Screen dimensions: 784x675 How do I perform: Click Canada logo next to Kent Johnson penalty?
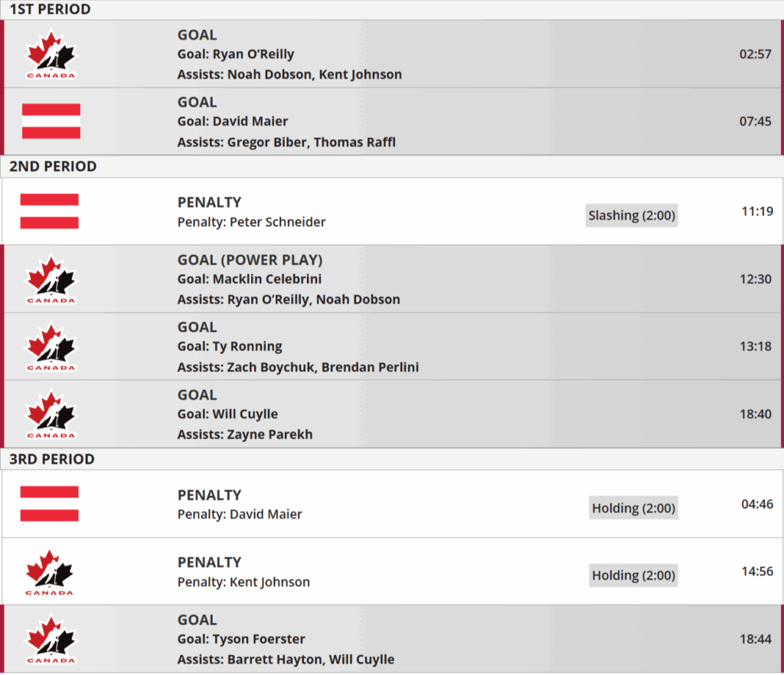(50, 572)
